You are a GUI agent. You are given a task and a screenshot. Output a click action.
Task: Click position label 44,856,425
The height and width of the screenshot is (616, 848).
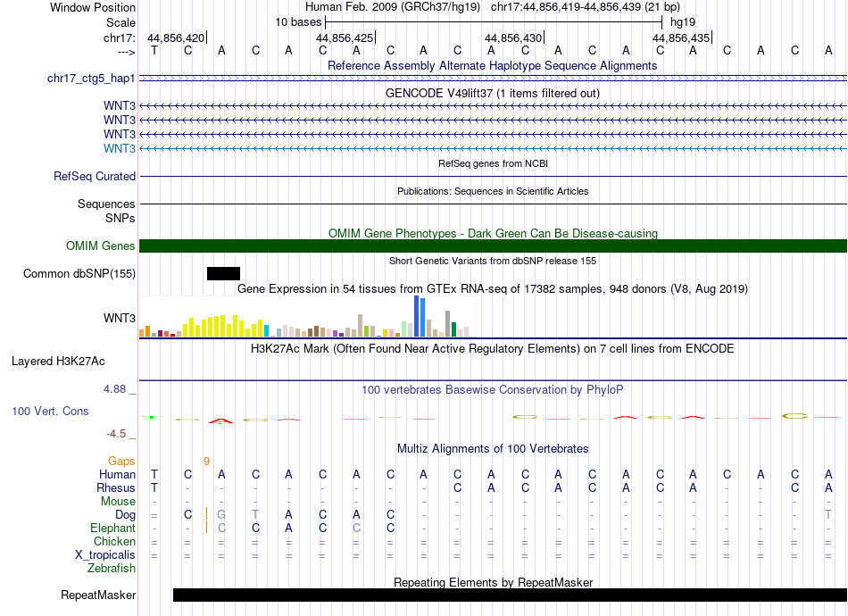point(345,37)
